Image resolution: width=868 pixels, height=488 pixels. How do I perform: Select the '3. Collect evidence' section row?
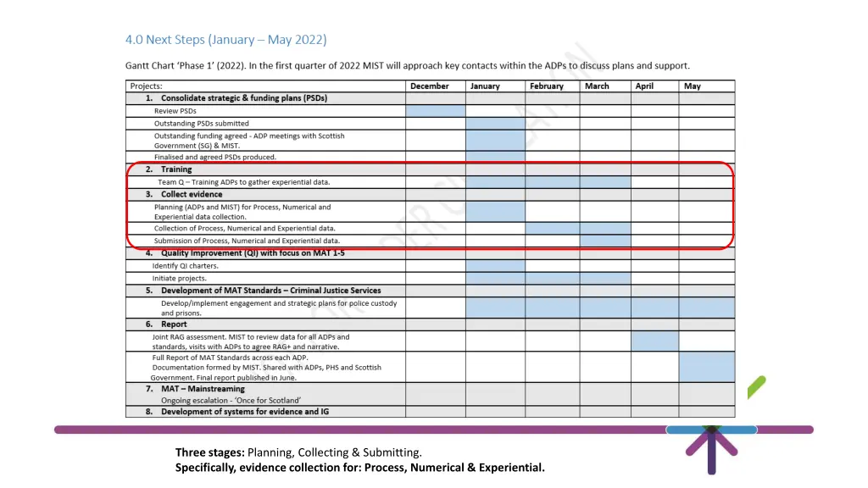click(x=430, y=194)
